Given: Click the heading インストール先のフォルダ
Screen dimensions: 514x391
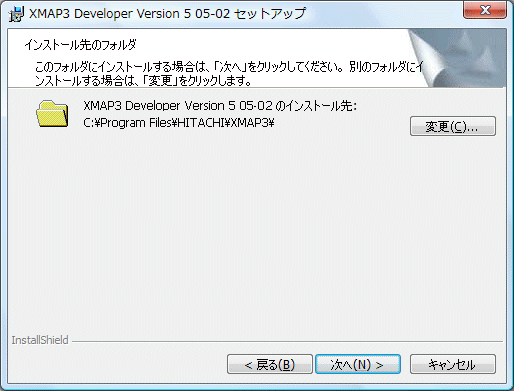Looking at the screenshot, I should tap(80, 45).
